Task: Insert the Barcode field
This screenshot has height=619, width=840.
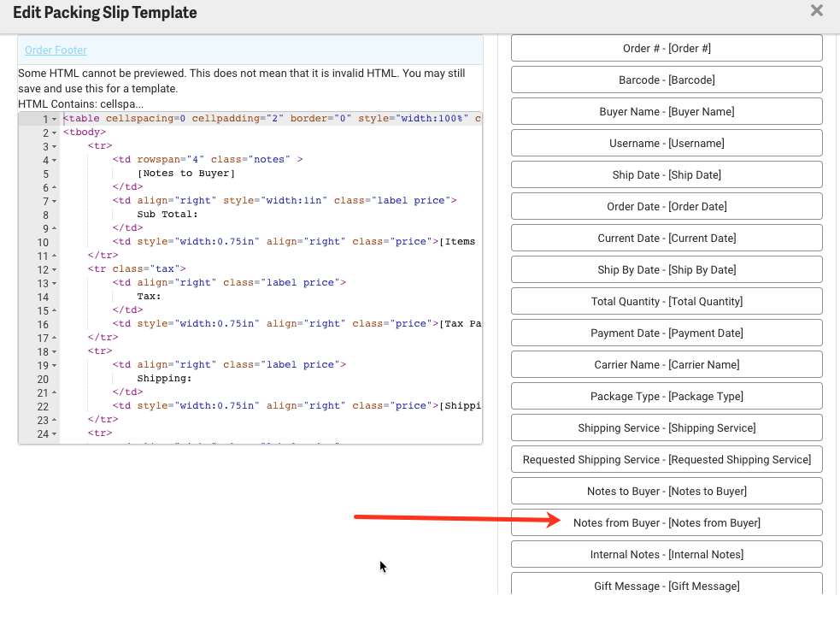Action: pos(666,80)
